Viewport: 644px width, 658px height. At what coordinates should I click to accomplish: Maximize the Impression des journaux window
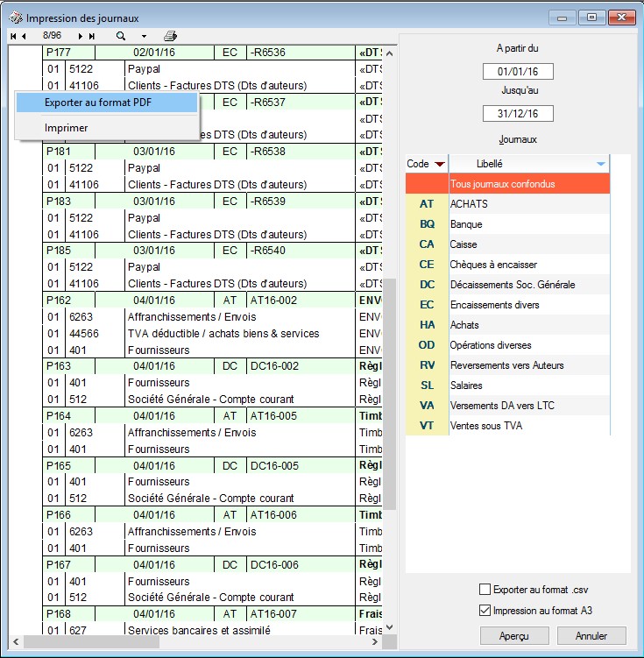(591, 18)
